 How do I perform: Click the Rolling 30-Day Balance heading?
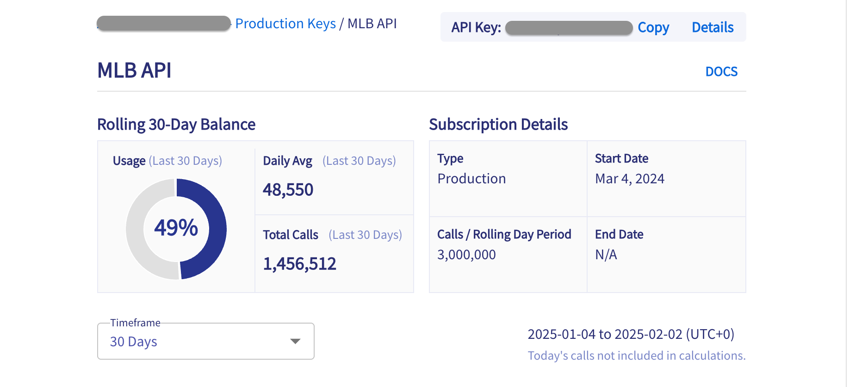pos(176,125)
